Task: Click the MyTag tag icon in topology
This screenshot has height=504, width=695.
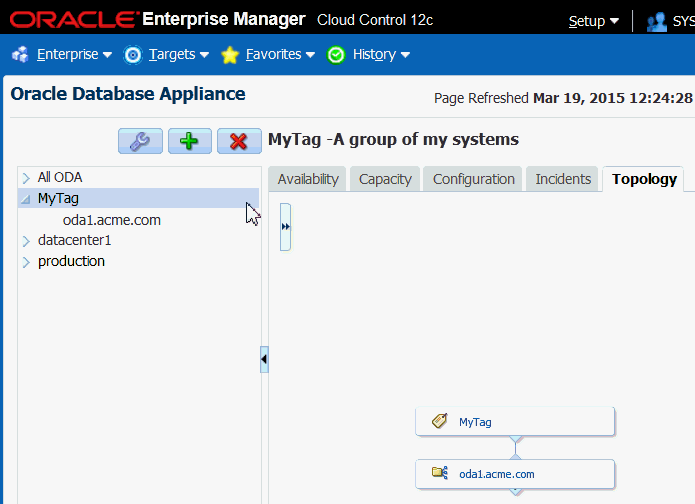Action: tap(440, 421)
